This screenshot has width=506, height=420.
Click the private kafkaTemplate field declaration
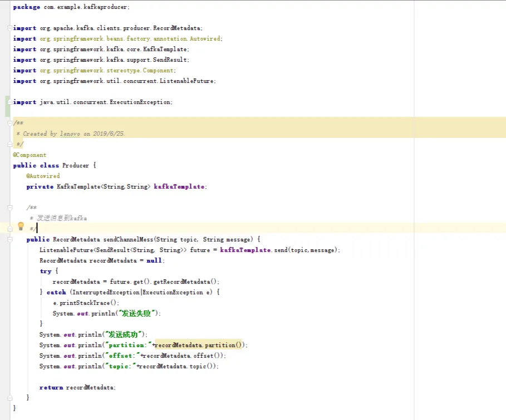(x=116, y=187)
